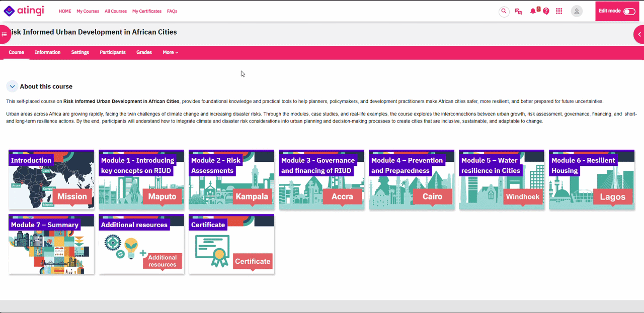Switch to the Participants tab
Image resolution: width=644 pixels, height=313 pixels.
[x=113, y=52]
